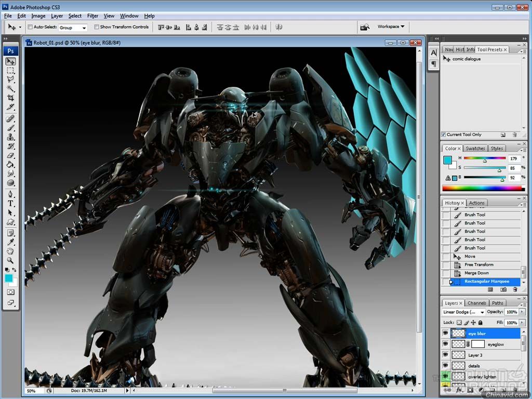The image size is (532, 399).
Task: Select the Slice tool
Action: point(10,107)
